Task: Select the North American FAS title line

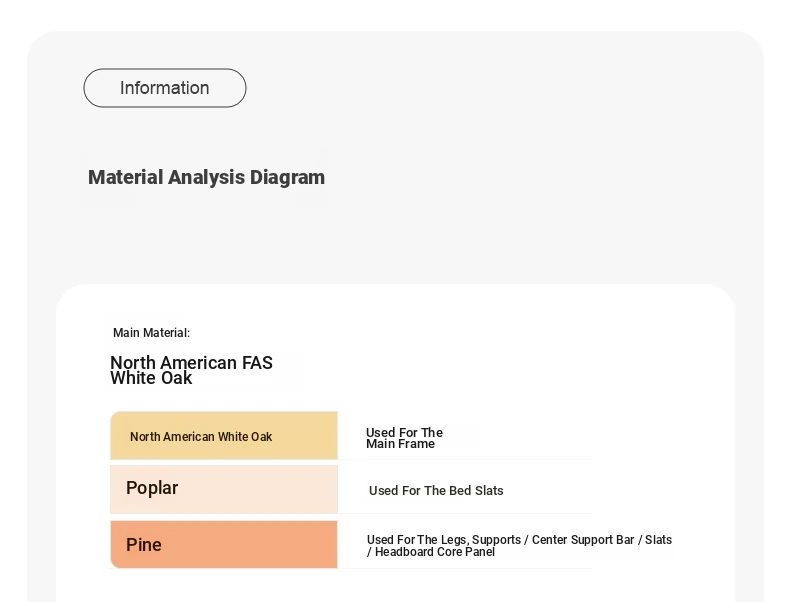Action: [191, 363]
